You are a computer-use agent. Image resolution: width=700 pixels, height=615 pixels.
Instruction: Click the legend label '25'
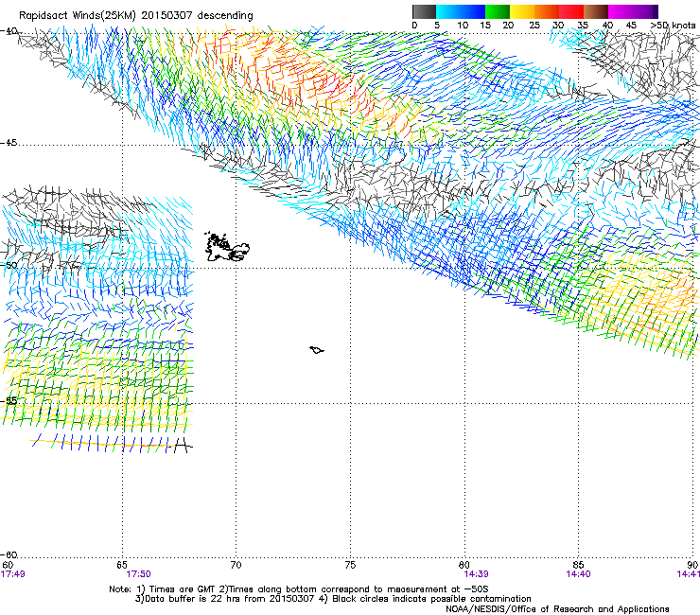(x=534, y=26)
